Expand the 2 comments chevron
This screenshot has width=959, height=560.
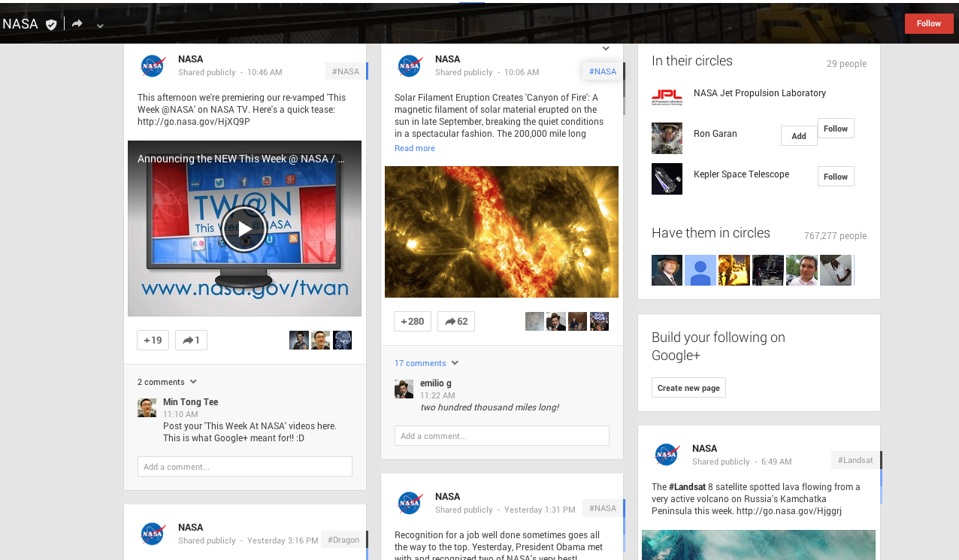193,382
